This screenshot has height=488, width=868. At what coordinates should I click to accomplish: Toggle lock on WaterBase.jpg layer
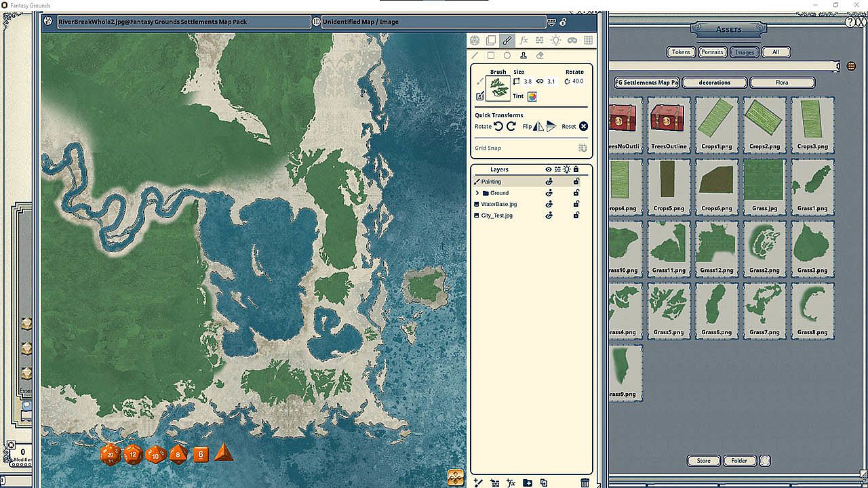pos(576,204)
